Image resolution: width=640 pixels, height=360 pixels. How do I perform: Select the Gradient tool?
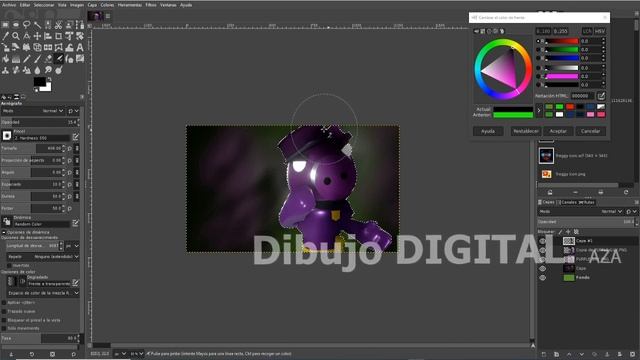[16, 59]
